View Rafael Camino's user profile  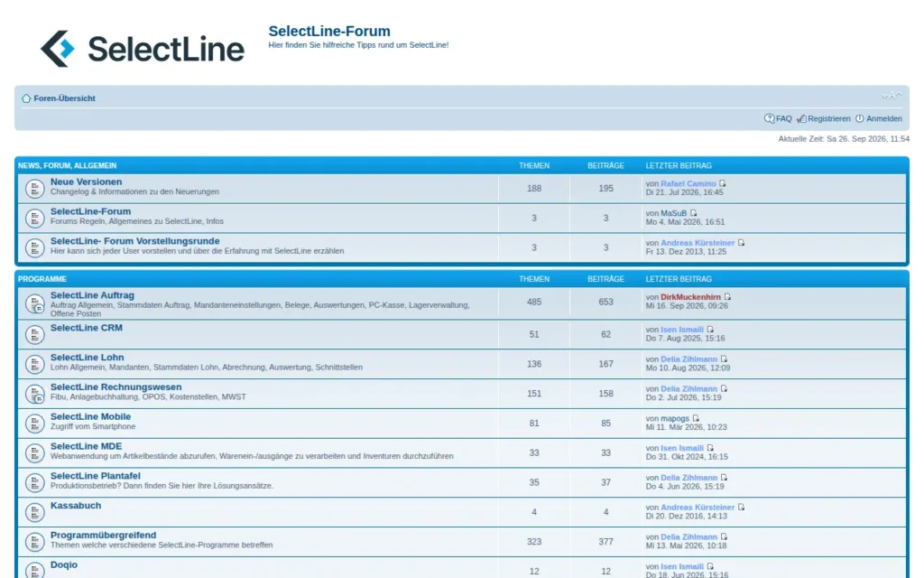click(x=688, y=183)
